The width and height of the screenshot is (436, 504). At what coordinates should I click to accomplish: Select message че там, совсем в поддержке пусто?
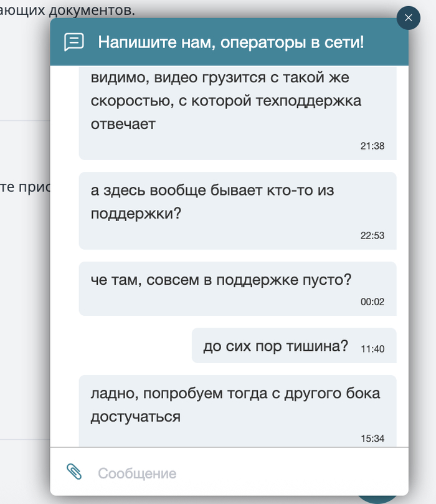tap(221, 280)
